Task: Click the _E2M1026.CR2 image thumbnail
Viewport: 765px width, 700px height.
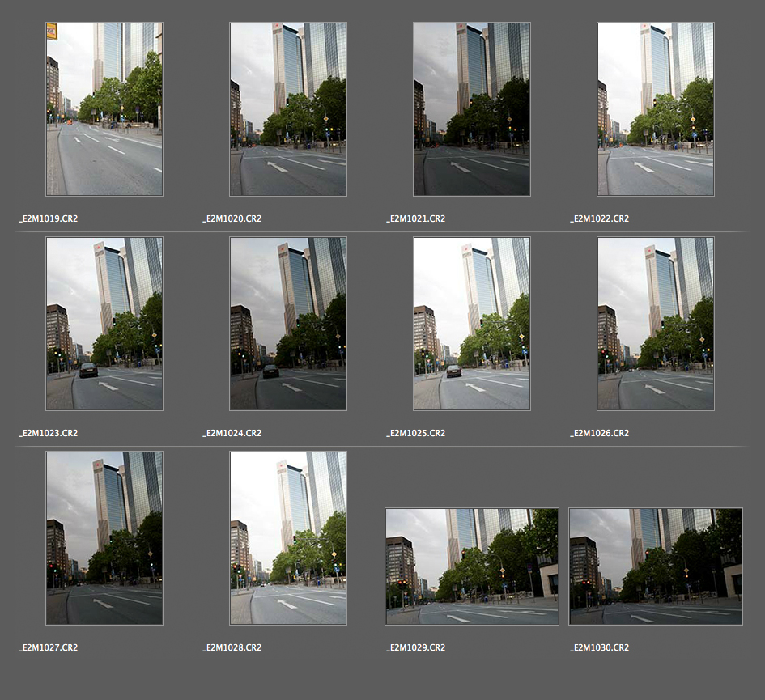Action: [655, 324]
